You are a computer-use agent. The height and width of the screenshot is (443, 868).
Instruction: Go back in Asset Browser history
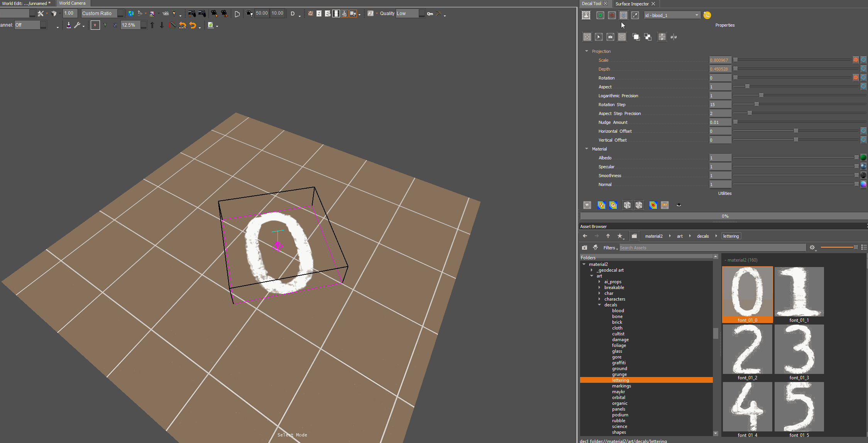tap(585, 236)
